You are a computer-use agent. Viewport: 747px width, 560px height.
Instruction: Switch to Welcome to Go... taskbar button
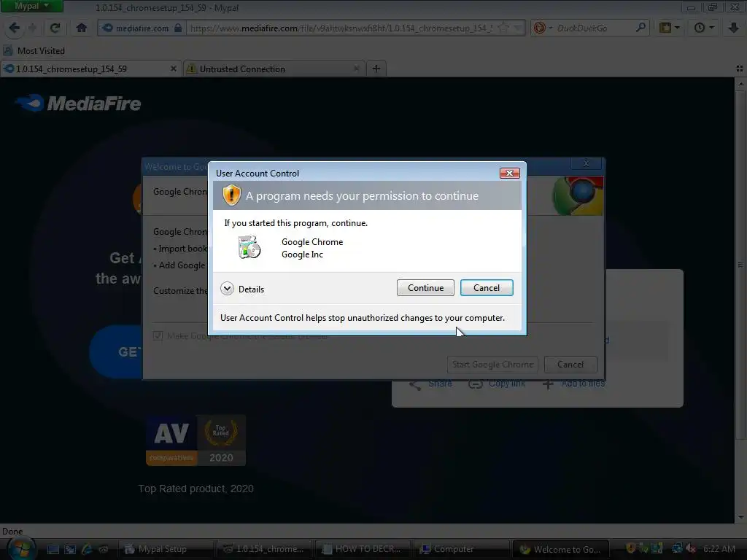(x=560, y=549)
